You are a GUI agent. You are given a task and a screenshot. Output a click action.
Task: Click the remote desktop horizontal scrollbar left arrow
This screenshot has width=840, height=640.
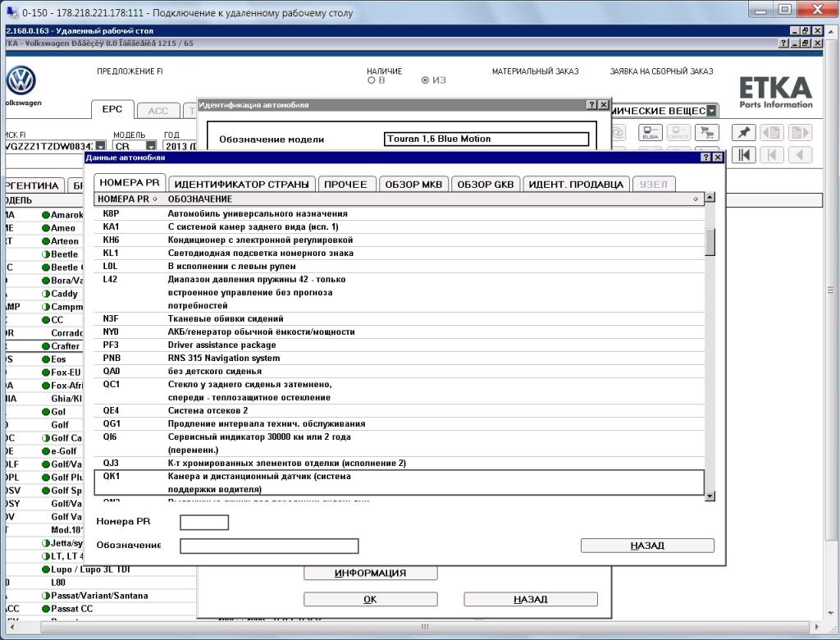click(x=11, y=627)
